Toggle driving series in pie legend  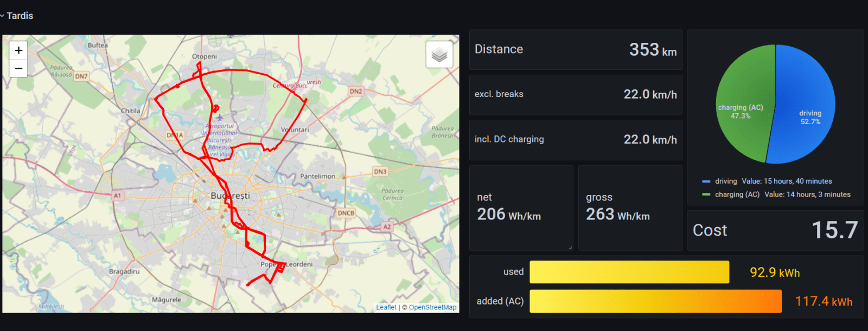[726, 181]
